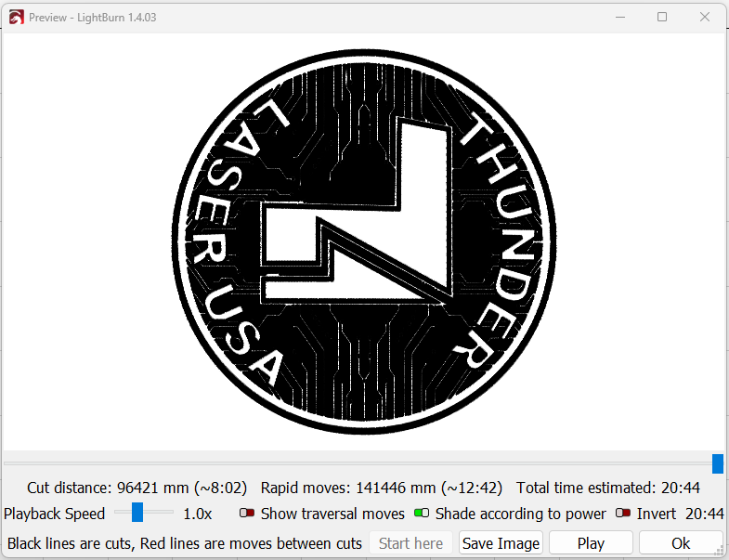Toggle Show traversal moves switch
This screenshot has height=560, width=729.
(x=247, y=513)
